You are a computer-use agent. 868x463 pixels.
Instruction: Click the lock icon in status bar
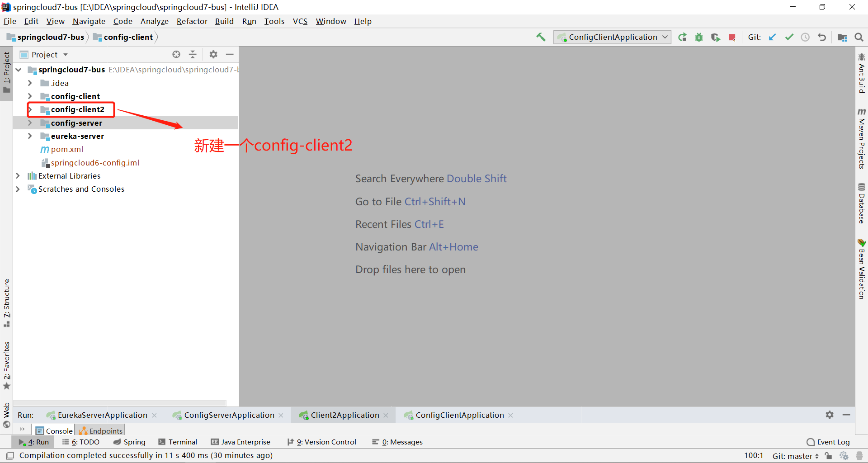[x=828, y=456]
